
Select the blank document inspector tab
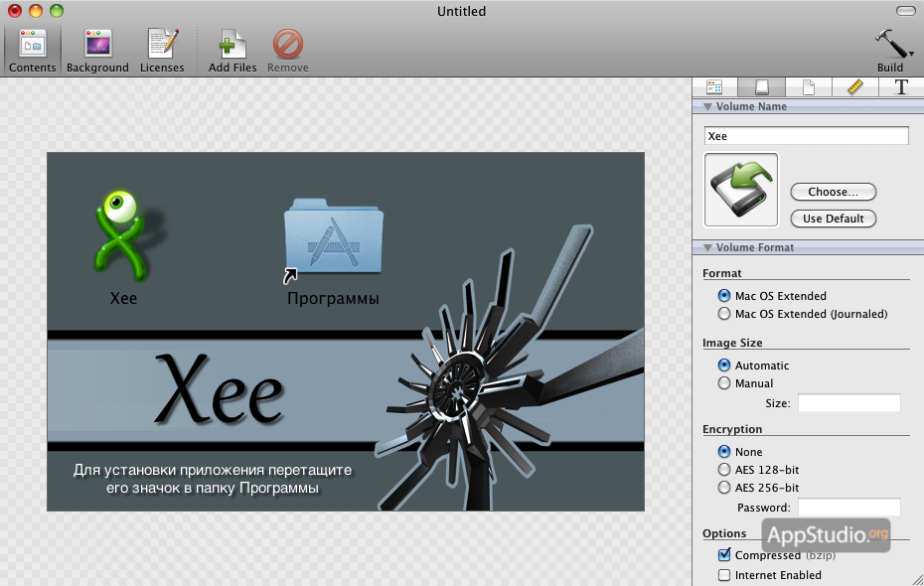(809, 87)
